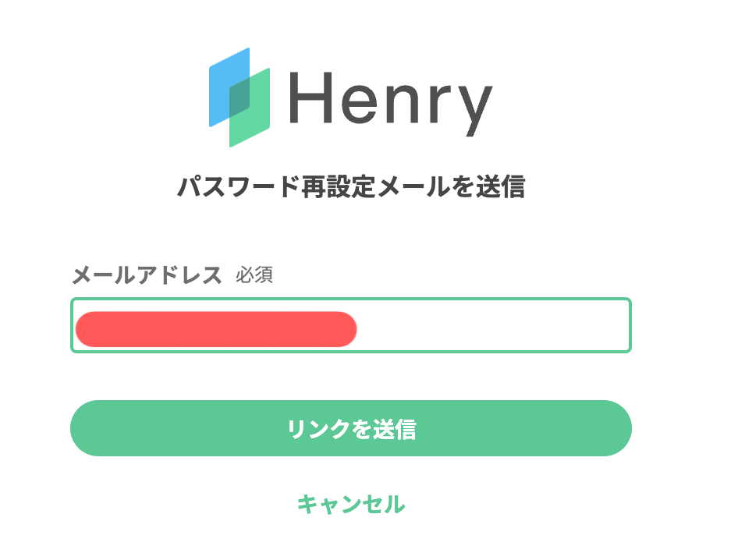Screen dimensions: 738x560
Task: Click the メールアドレス field label
Action: pyautogui.click(x=147, y=275)
